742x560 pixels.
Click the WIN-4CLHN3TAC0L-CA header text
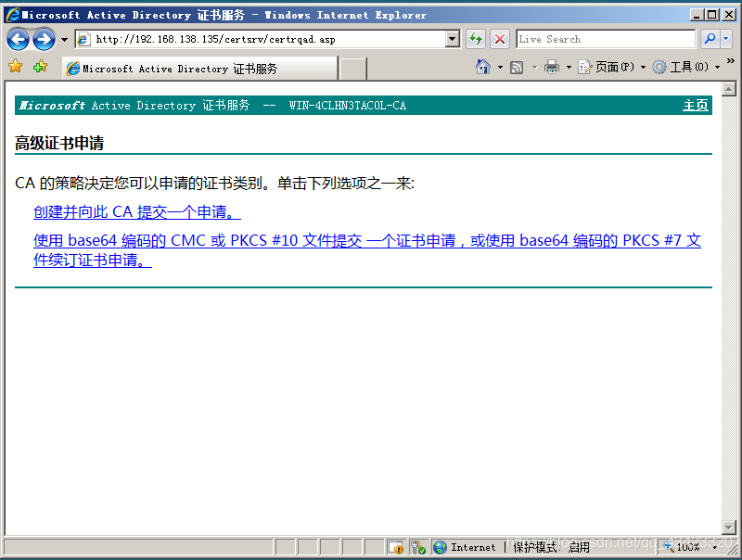click(x=347, y=105)
